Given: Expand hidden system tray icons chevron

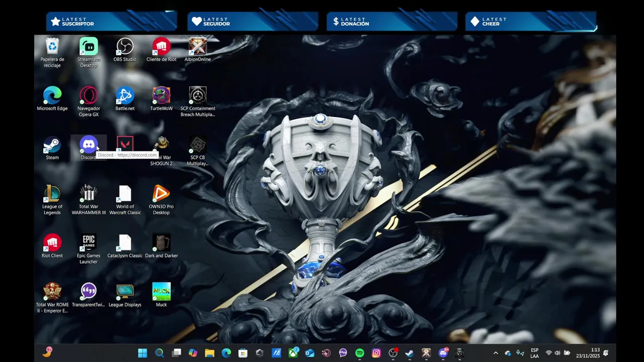Looking at the screenshot, I should click(x=496, y=353).
